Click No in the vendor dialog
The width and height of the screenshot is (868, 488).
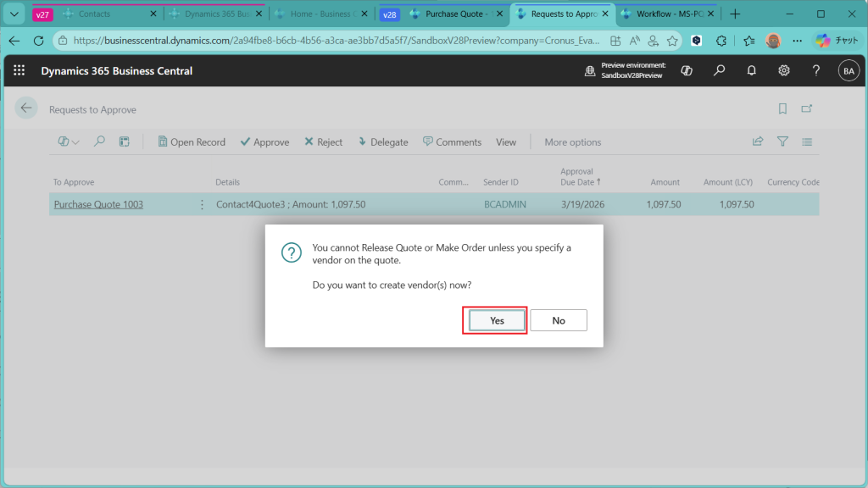[559, 320]
